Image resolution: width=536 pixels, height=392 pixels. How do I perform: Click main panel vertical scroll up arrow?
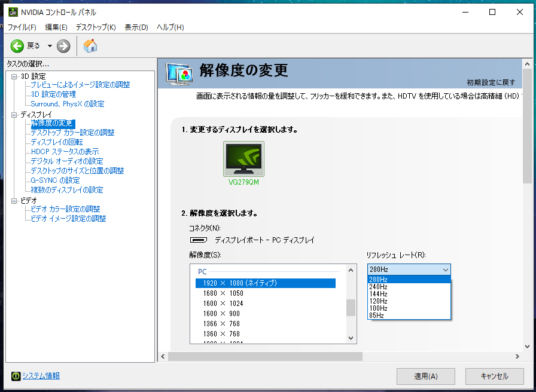click(x=527, y=64)
